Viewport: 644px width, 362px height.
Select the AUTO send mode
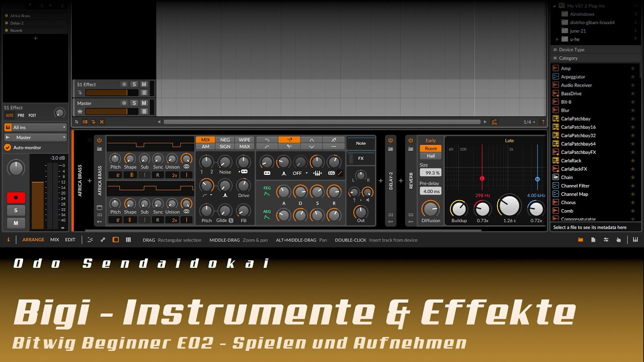pos(10,116)
